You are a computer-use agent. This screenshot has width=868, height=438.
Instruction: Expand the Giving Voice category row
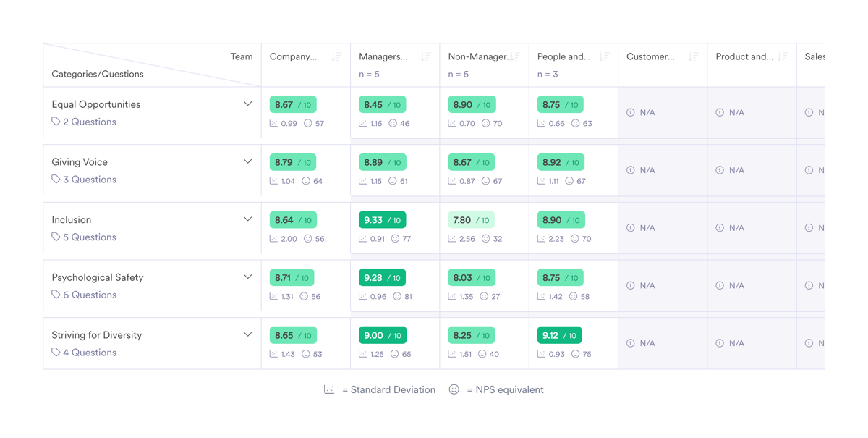[248, 161]
